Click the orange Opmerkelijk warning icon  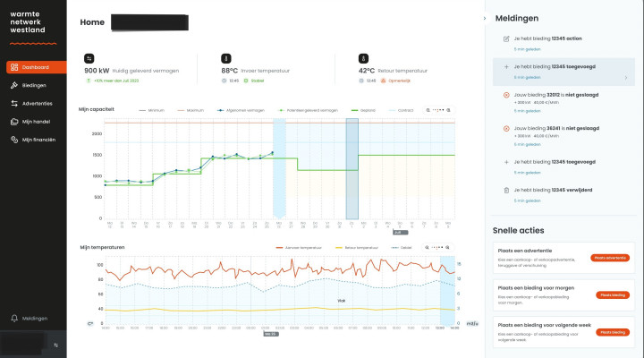383,81
